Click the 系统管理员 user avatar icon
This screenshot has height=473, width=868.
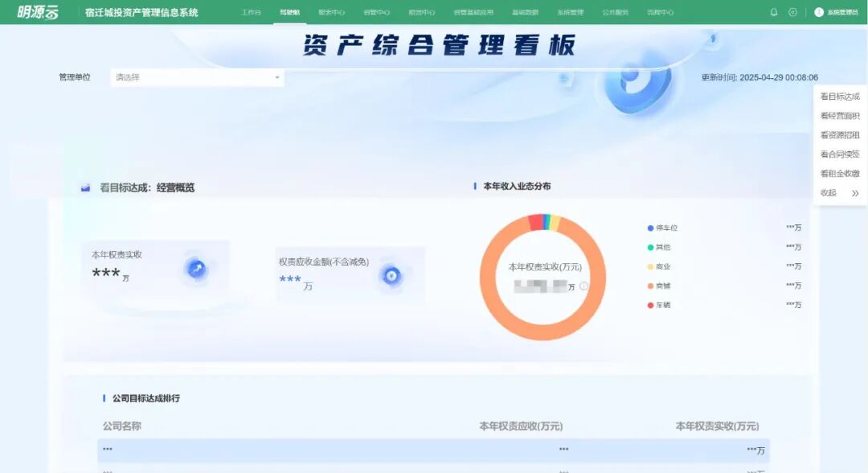(819, 12)
